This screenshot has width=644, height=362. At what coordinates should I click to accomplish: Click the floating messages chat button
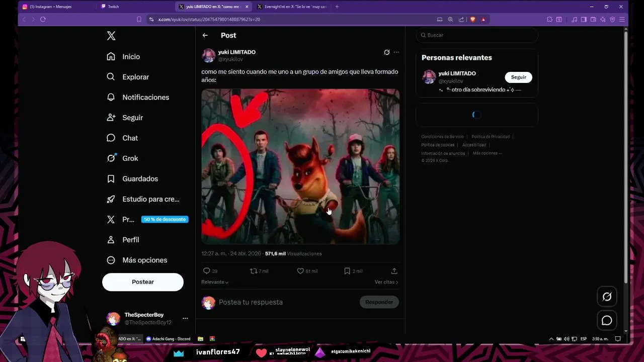[x=607, y=320]
